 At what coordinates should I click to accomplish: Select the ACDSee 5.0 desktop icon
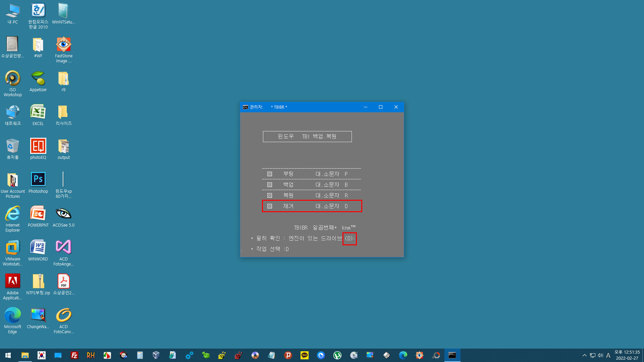point(63,217)
